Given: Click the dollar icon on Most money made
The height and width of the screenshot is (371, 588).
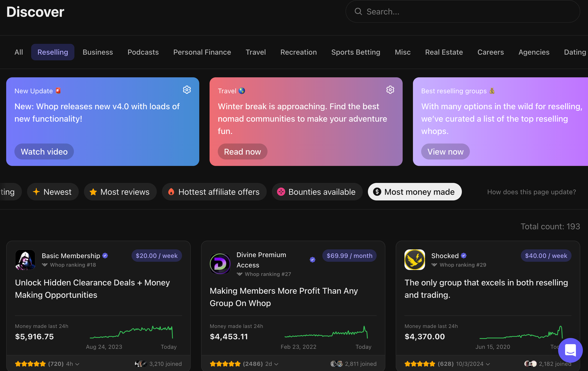Looking at the screenshot, I should [x=376, y=192].
